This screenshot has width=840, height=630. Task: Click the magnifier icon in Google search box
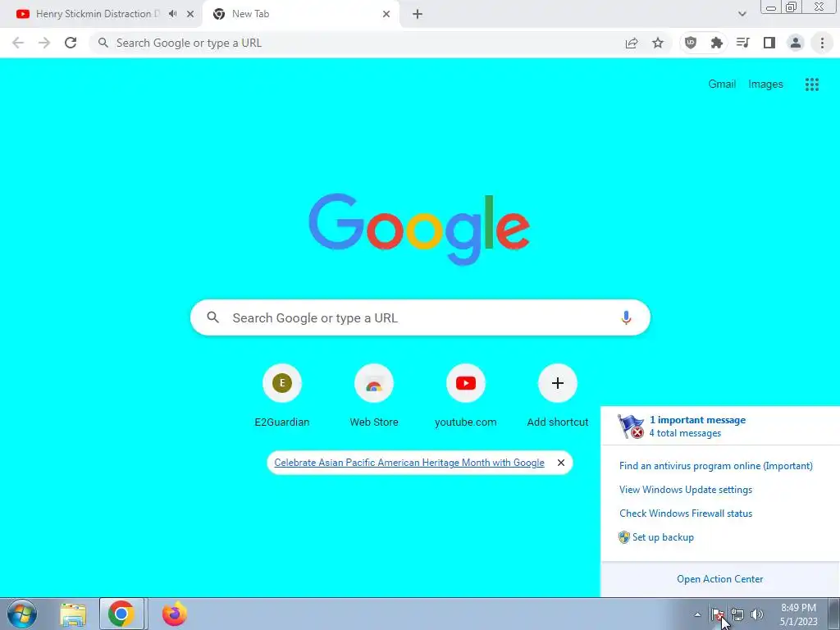click(212, 317)
